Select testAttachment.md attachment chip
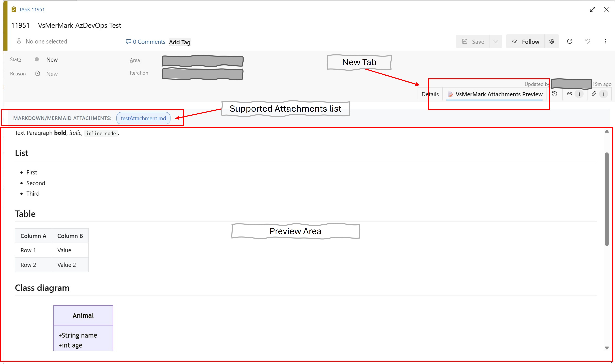This screenshot has width=615, height=364. 143,118
